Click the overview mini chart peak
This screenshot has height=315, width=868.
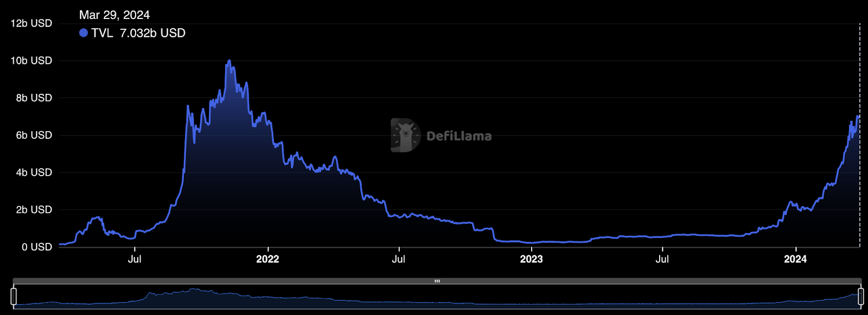click(x=194, y=290)
